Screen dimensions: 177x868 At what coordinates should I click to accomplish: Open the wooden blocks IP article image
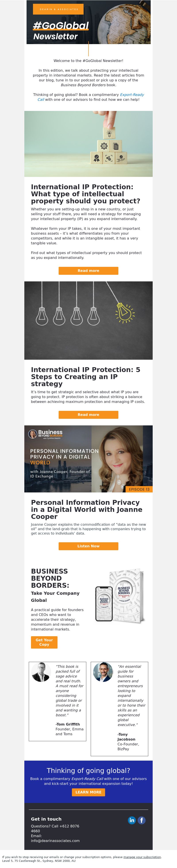[88, 144]
